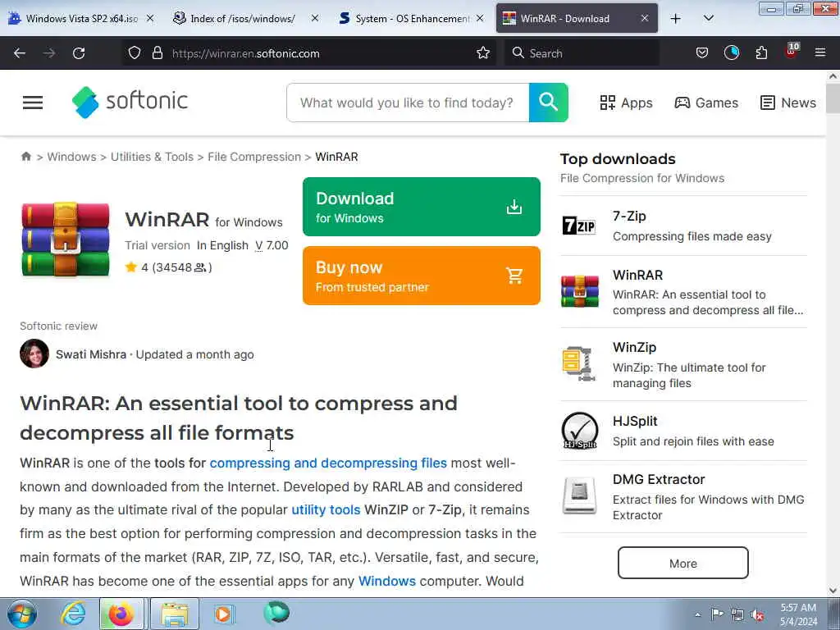Image resolution: width=840 pixels, height=630 pixels.
Task: Click the 4 star rating with 34548 votes
Action: [169, 267]
